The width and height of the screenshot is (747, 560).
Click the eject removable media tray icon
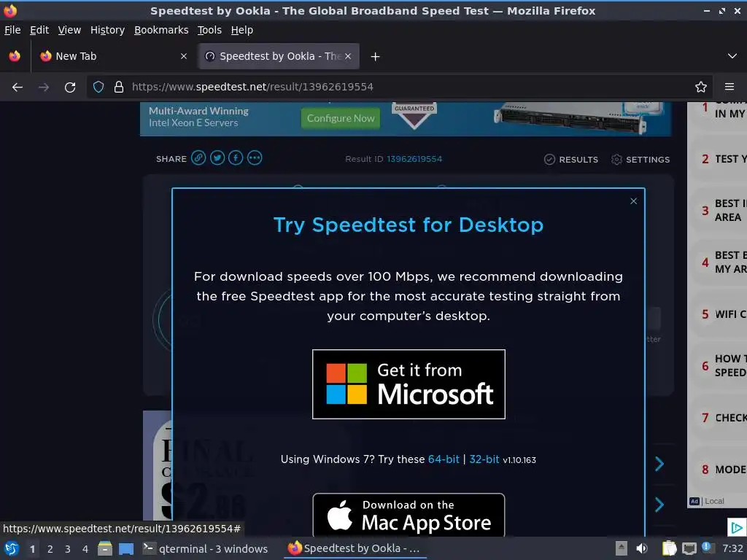(x=621, y=548)
